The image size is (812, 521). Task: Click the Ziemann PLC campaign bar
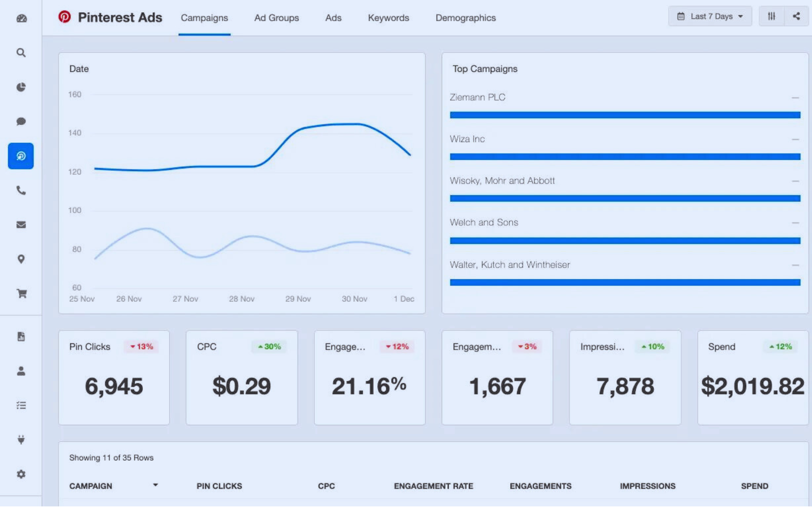click(x=624, y=115)
